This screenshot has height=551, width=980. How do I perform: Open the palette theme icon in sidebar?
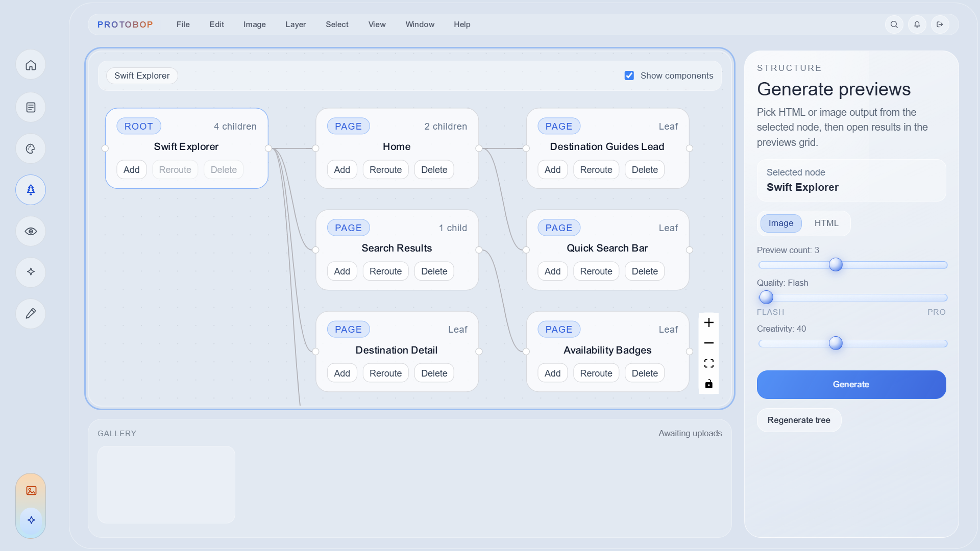tap(31, 148)
